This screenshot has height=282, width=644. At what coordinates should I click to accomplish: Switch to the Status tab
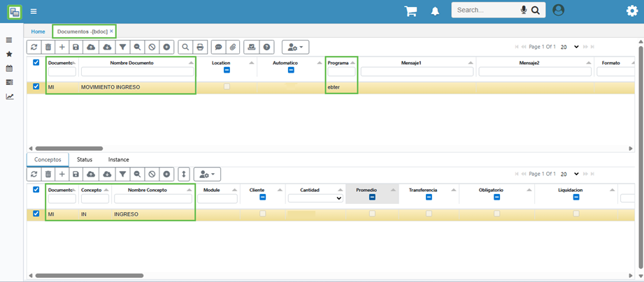(84, 159)
